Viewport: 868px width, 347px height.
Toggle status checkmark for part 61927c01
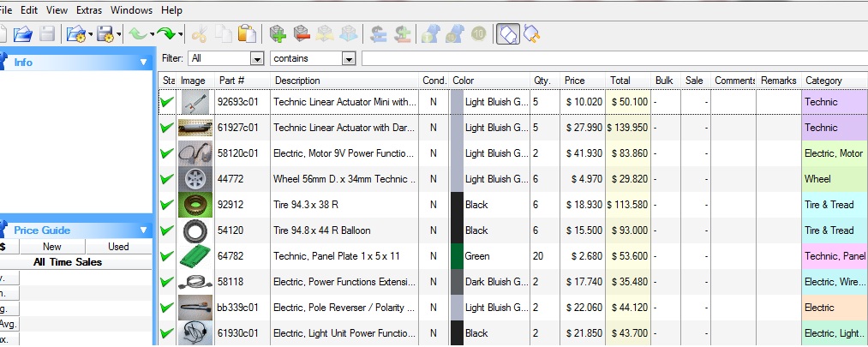click(x=166, y=128)
